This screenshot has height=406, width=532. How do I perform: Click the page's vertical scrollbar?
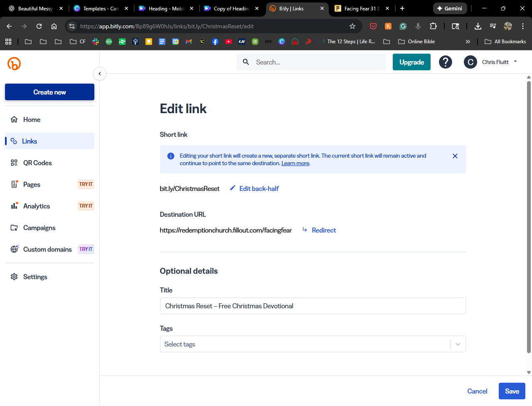pos(529,216)
